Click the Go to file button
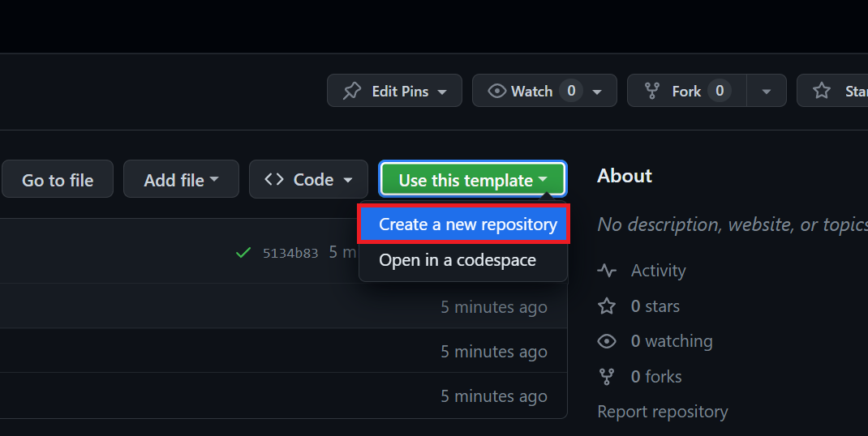868x436 pixels. [58, 179]
